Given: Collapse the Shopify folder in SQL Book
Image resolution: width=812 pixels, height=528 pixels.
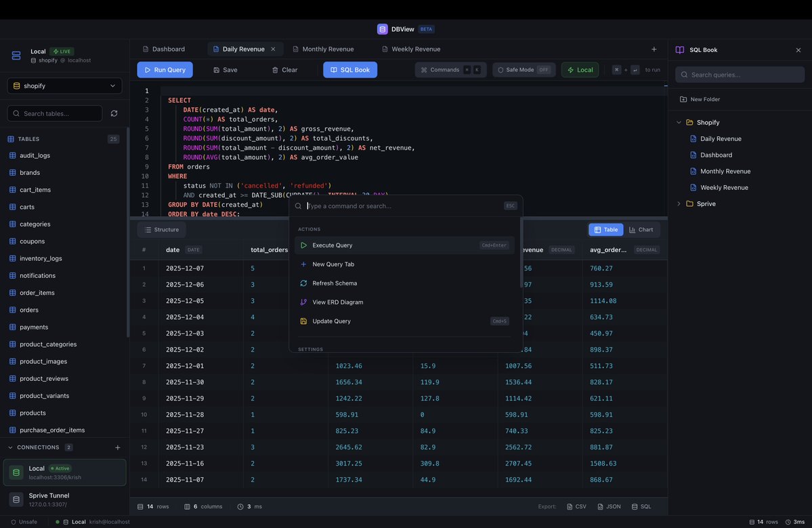Looking at the screenshot, I should (678, 122).
